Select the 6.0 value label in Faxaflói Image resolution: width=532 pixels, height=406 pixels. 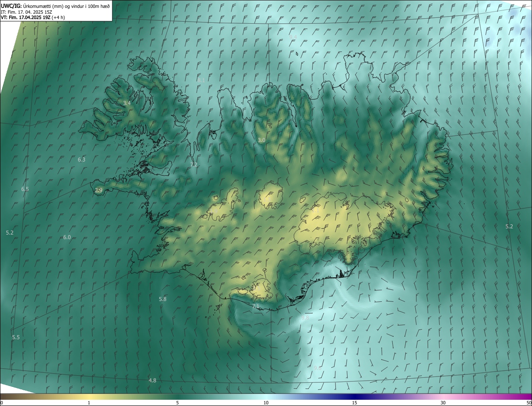click(x=67, y=237)
